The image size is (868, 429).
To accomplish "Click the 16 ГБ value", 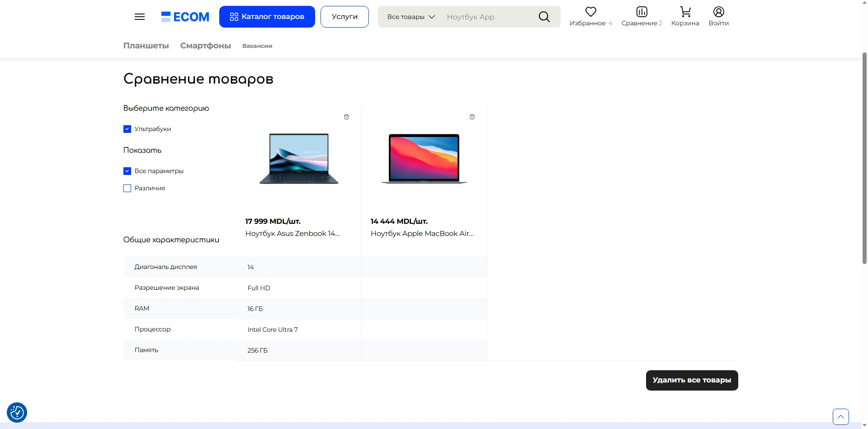I will click(x=255, y=309).
